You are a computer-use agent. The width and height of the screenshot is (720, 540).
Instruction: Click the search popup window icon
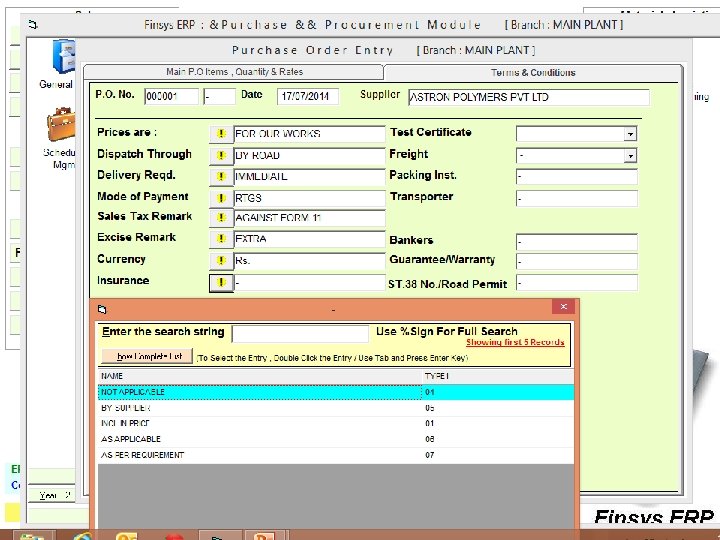pyautogui.click(x=102, y=309)
